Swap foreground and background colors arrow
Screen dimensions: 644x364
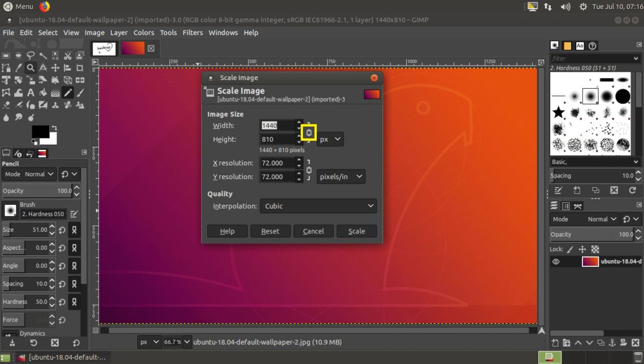(54, 128)
